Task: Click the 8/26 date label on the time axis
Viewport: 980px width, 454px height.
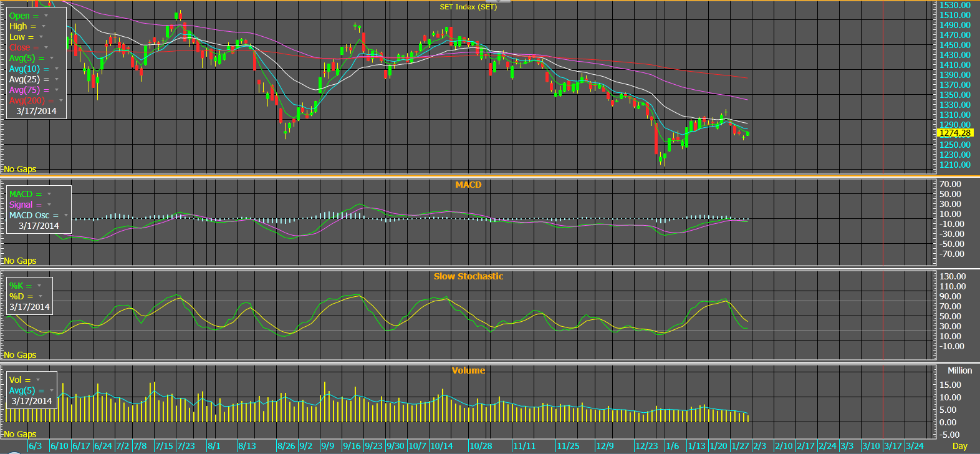Action: (287, 446)
